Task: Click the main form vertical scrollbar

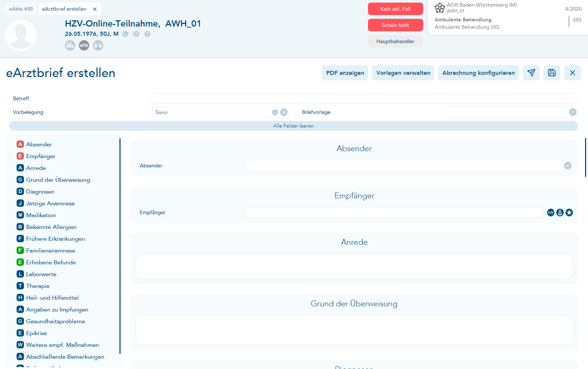Action: pyautogui.click(x=585, y=157)
